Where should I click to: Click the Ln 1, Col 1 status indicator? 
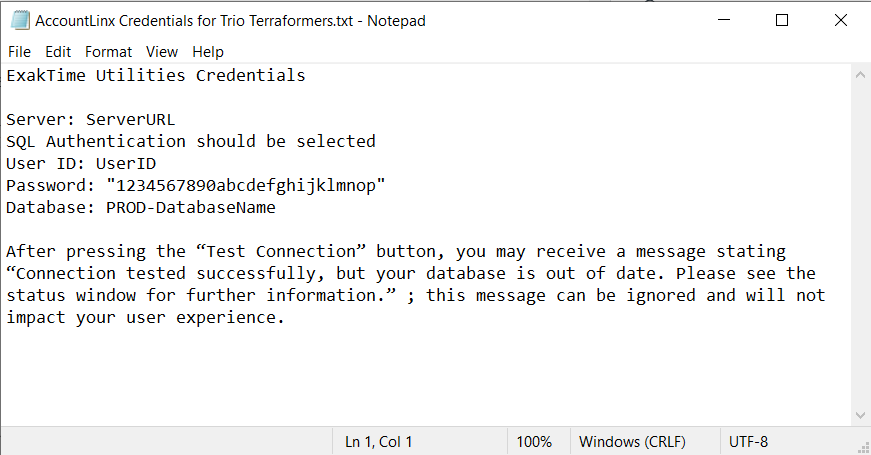click(x=378, y=442)
